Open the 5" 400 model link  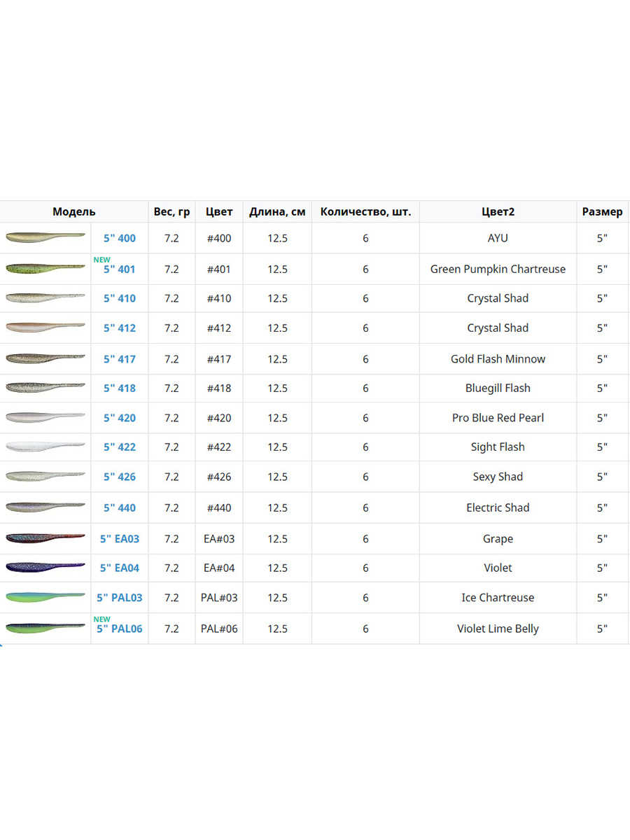[x=120, y=238]
